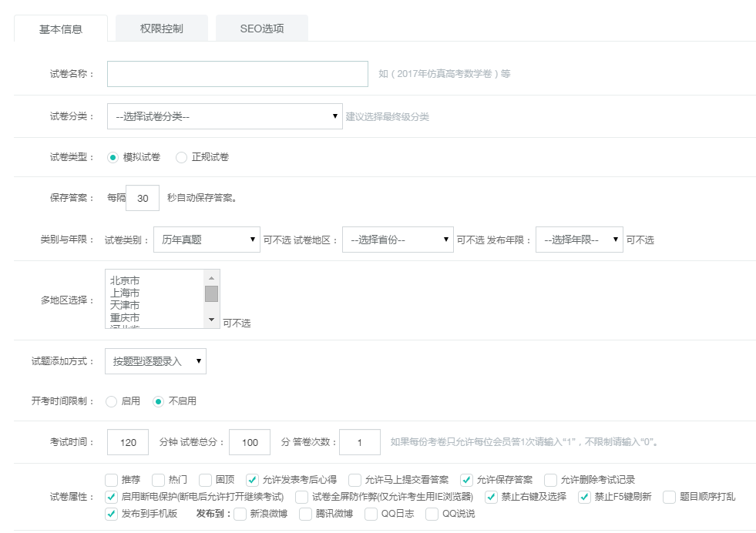Enable the 启用 exam time limit option
Screen dimensions: 756x533
tap(112, 401)
